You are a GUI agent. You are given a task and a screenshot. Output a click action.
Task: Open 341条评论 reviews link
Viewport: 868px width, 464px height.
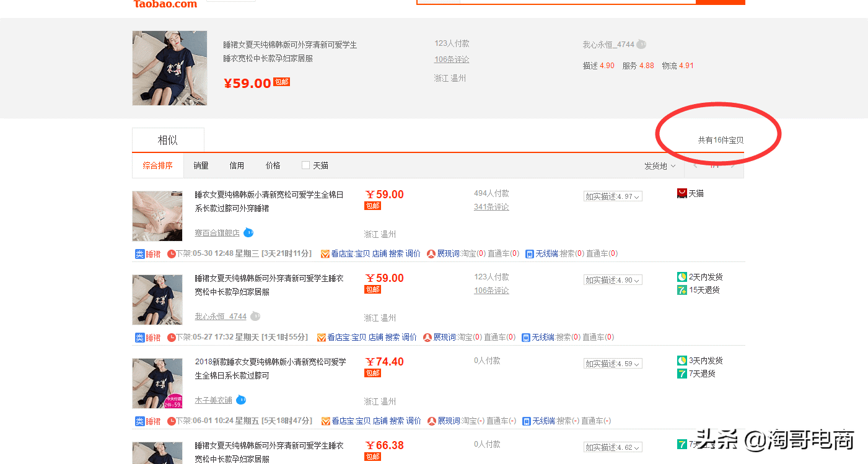(x=491, y=207)
